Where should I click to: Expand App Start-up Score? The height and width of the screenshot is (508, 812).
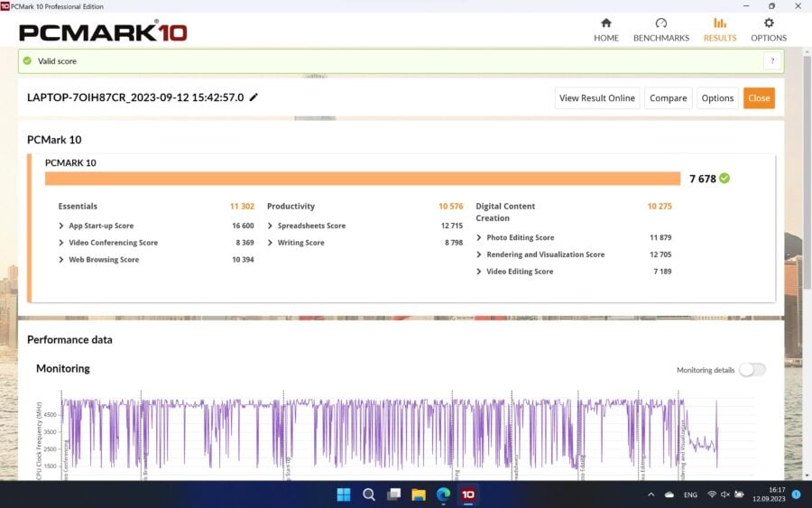tap(61, 226)
